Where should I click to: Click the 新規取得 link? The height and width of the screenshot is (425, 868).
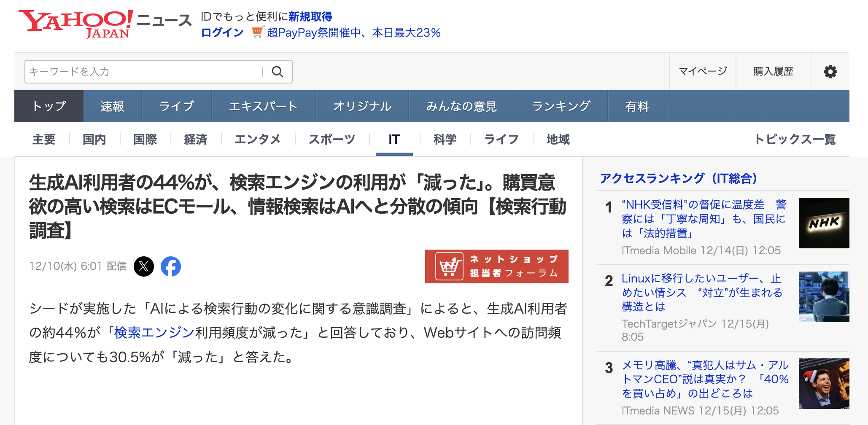tap(310, 16)
